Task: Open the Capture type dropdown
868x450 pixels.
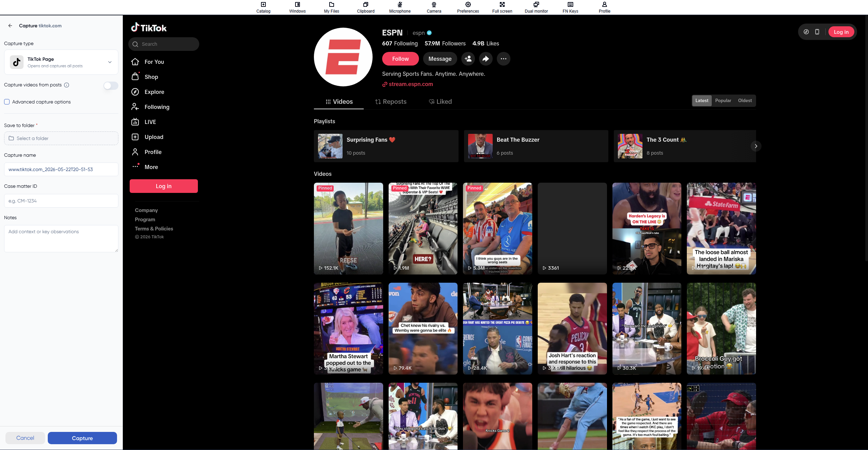Action: click(61, 62)
